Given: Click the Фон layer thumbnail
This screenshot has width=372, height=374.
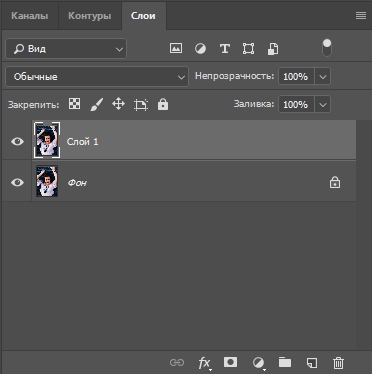Looking at the screenshot, I should (x=47, y=181).
